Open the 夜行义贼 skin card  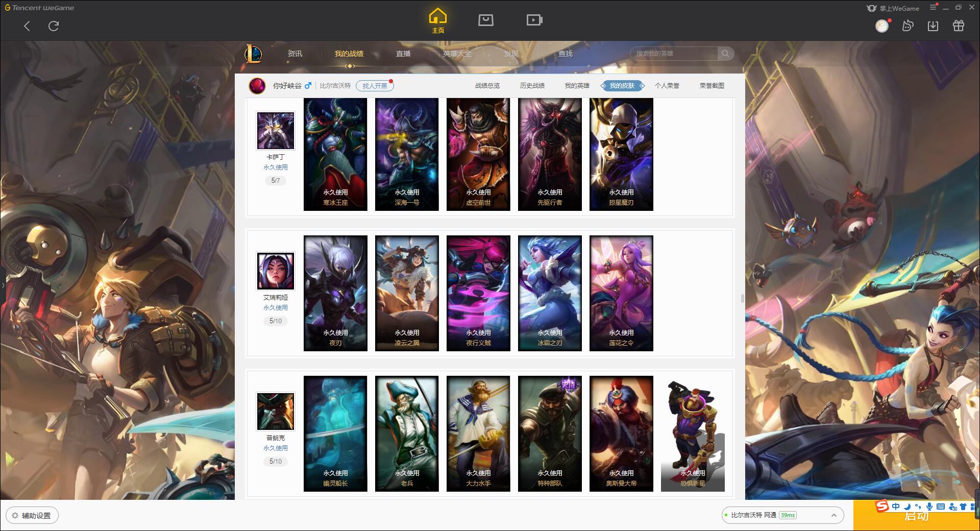[478, 293]
